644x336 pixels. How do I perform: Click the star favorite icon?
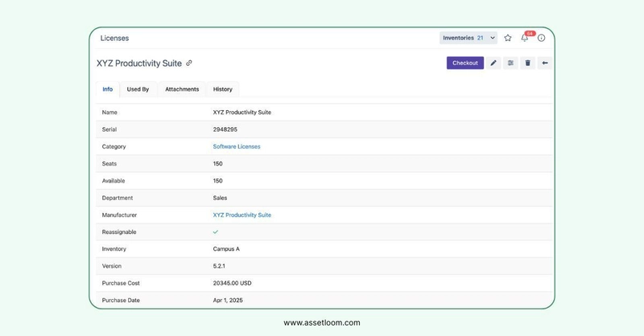point(508,38)
